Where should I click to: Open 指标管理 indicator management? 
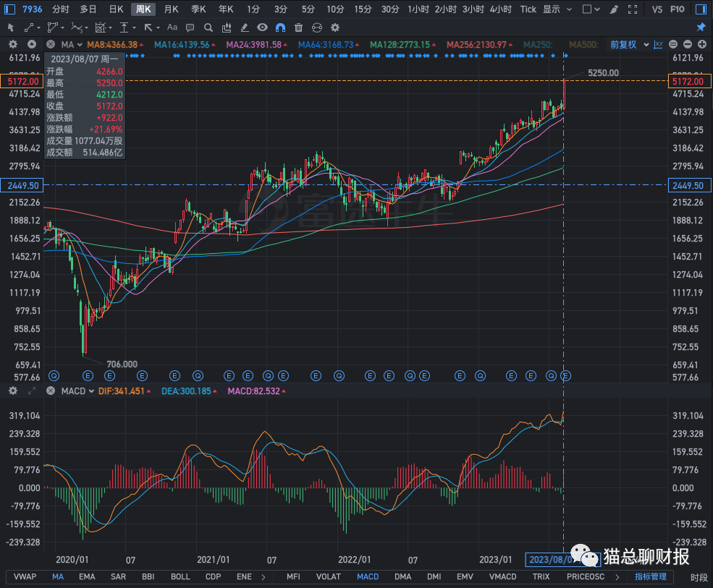click(x=650, y=576)
